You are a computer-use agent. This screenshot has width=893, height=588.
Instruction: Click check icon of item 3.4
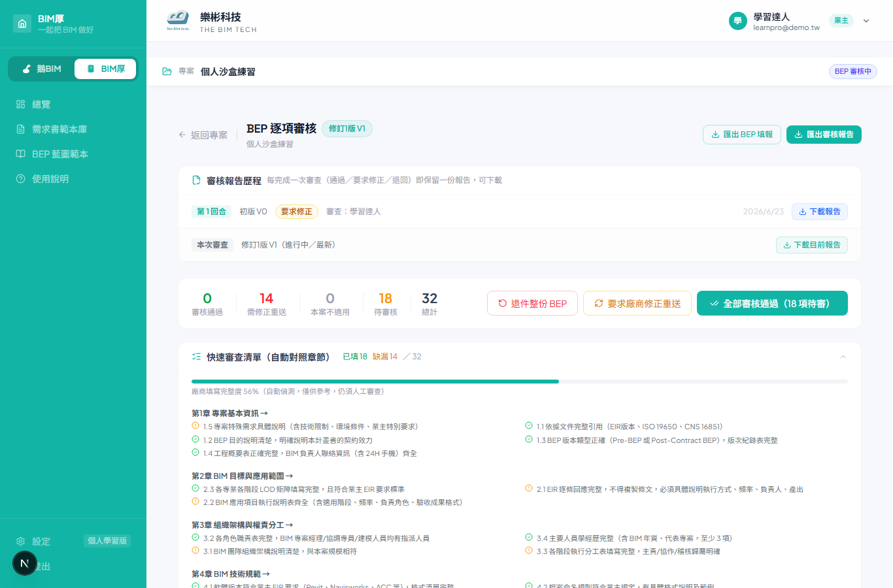click(529, 538)
